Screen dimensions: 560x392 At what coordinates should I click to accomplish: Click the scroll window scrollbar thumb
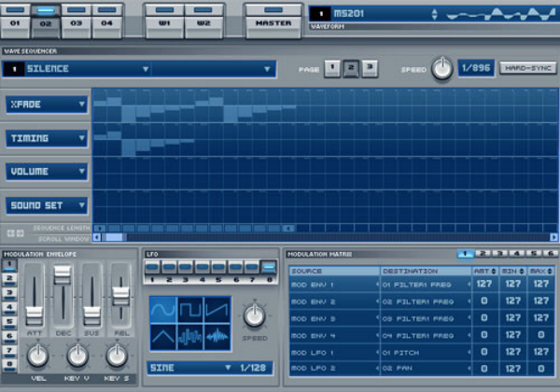(114, 237)
